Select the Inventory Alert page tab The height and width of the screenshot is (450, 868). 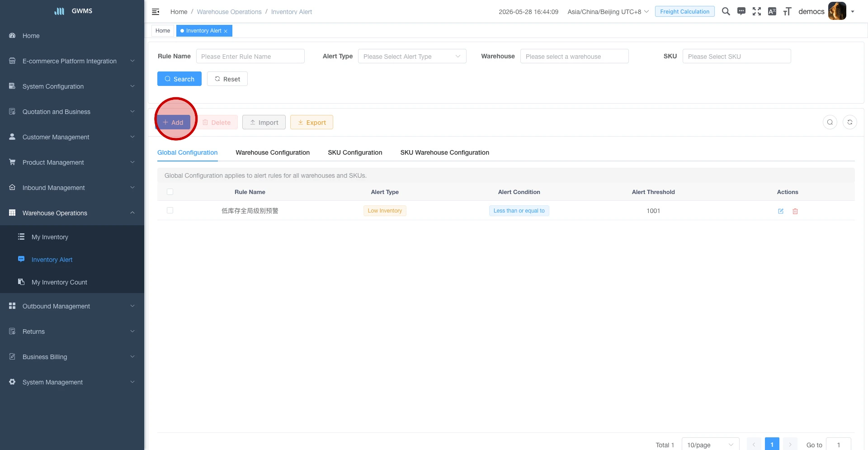tap(204, 31)
